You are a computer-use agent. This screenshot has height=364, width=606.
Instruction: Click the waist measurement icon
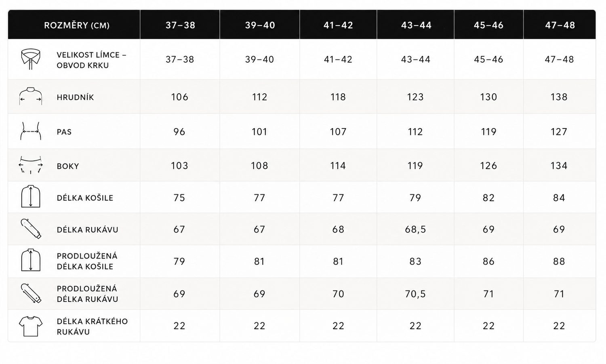[31, 131]
